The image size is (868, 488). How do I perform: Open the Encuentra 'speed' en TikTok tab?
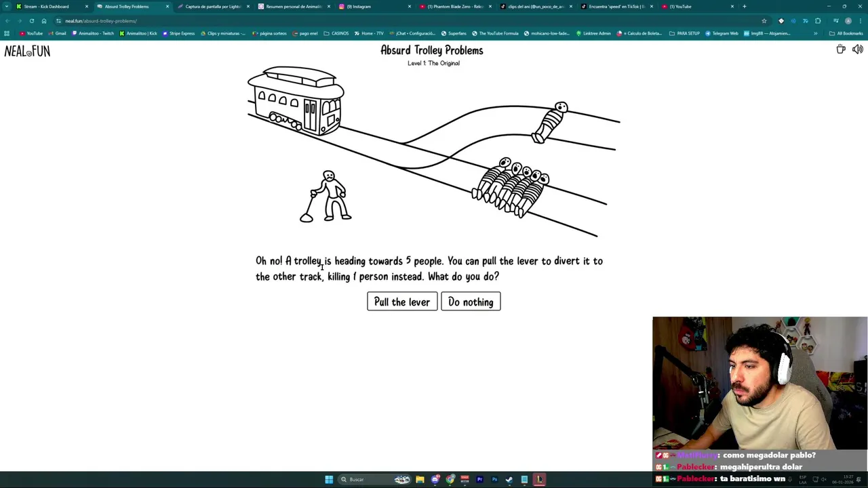(616, 6)
